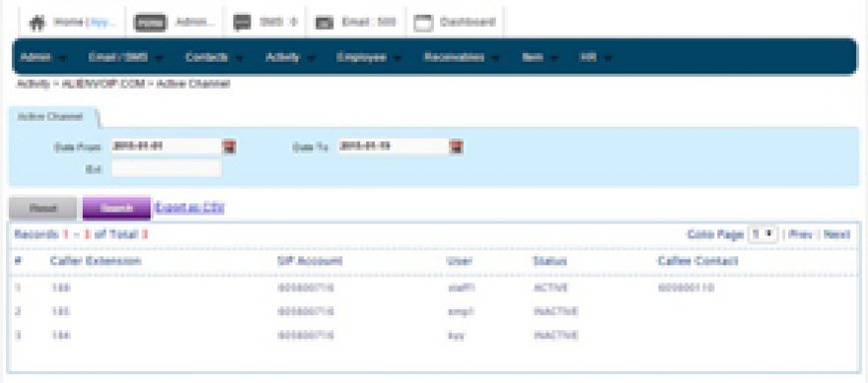This screenshot has height=383, width=868.
Task: Expand the Admin menu
Action: click(x=44, y=57)
